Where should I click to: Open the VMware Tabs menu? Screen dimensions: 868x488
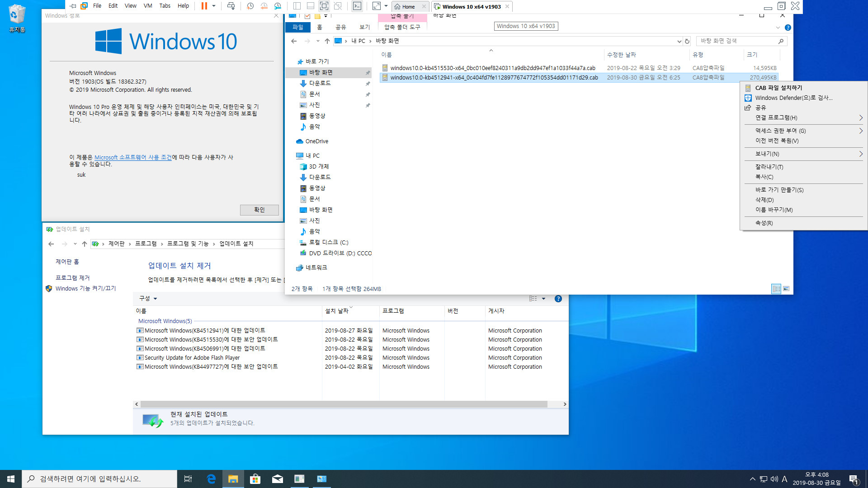(165, 6)
